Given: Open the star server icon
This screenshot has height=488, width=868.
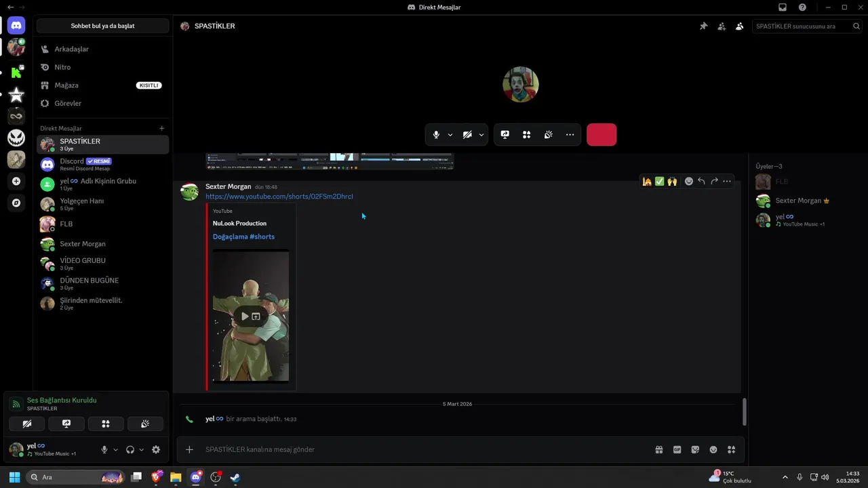Looking at the screenshot, I should pyautogui.click(x=16, y=95).
